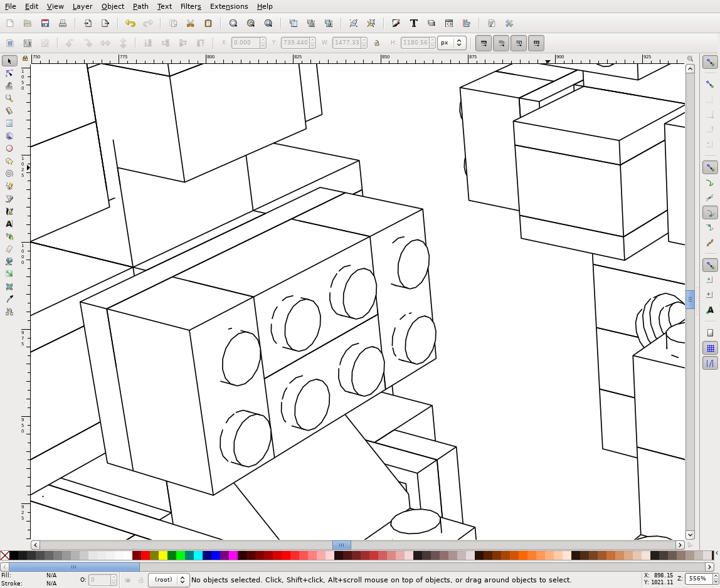Click the Undo arrow icon
The height and width of the screenshot is (588, 720).
(130, 23)
